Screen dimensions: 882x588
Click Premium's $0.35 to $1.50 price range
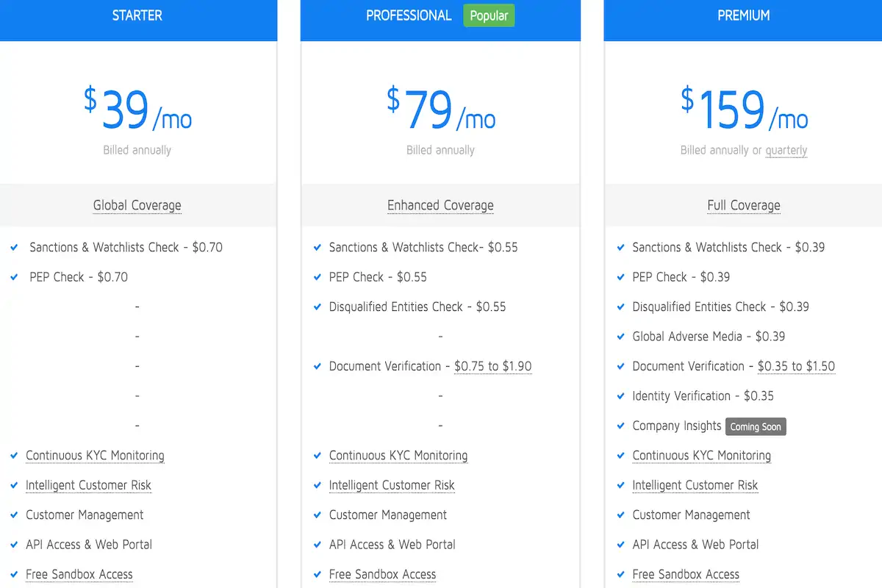point(797,366)
